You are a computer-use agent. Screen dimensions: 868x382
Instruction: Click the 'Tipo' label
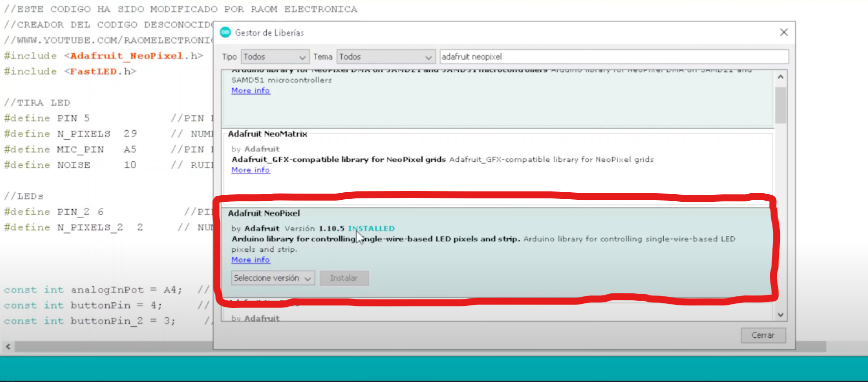[x=229, y=57]
